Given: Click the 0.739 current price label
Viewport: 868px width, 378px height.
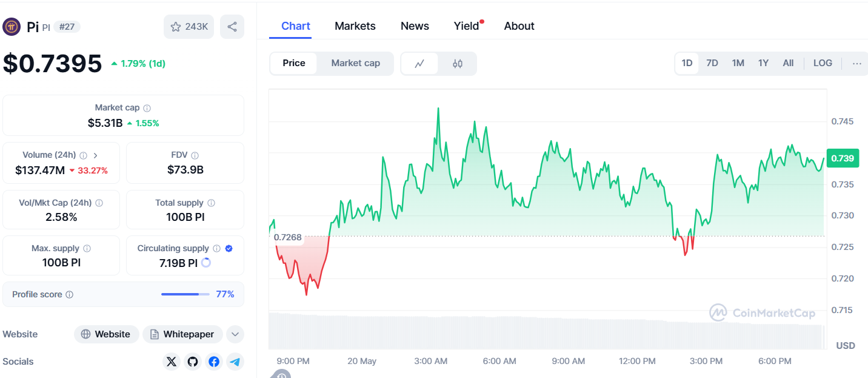Looking at the screenshot, I should (842, 158).
